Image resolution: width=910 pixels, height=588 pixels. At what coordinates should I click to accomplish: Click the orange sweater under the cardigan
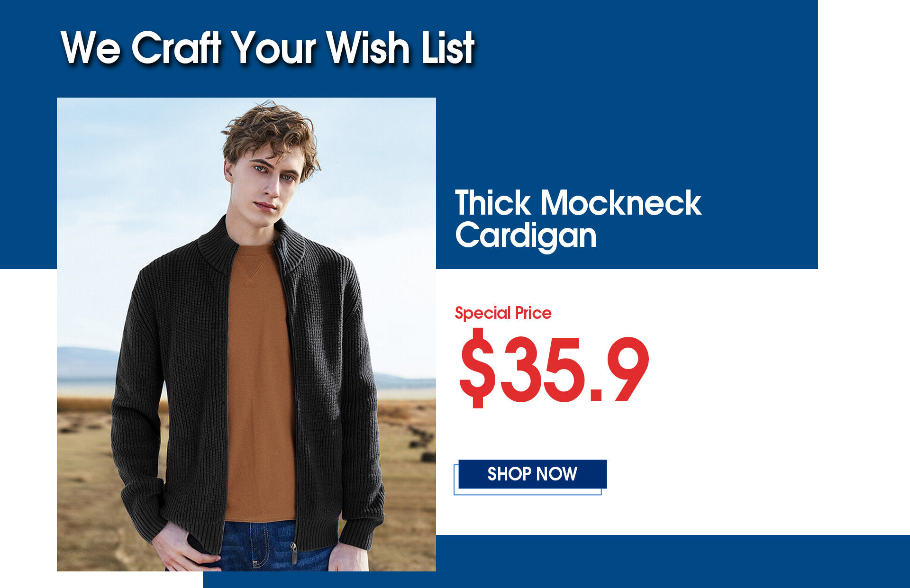[x=260, y=379]
